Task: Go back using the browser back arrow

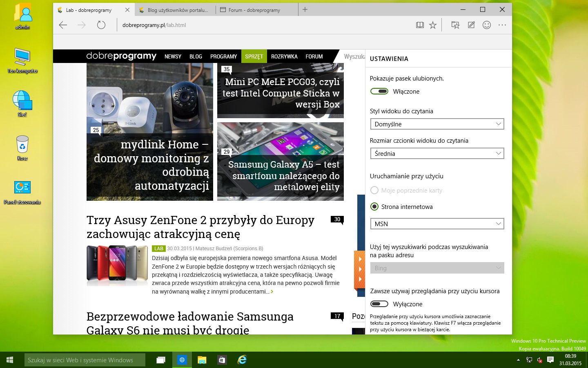Action: (63, 25)
